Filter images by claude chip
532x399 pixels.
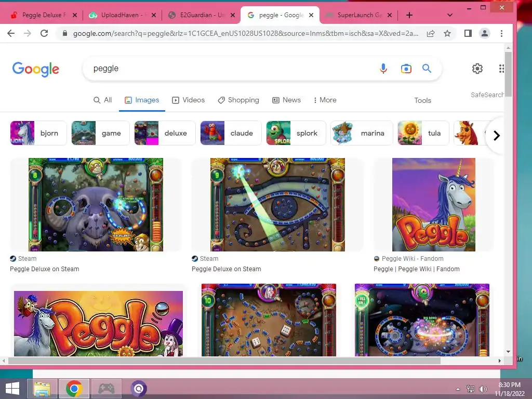(231, 133)
